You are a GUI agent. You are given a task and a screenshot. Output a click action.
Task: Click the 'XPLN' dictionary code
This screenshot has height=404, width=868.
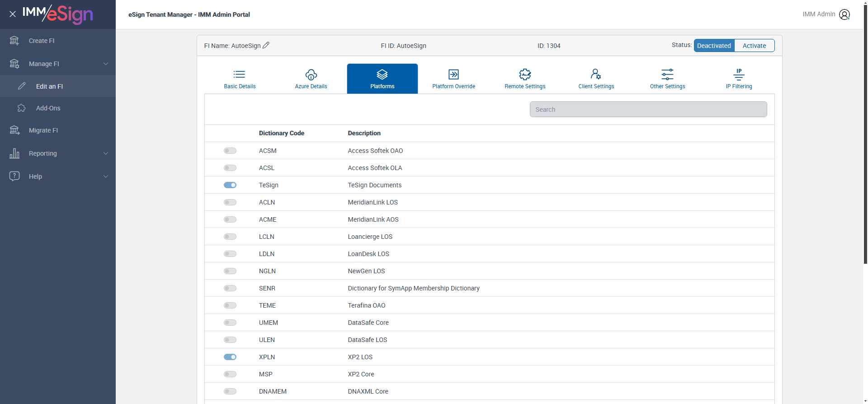pyautogui.click(x=267, y=357)
